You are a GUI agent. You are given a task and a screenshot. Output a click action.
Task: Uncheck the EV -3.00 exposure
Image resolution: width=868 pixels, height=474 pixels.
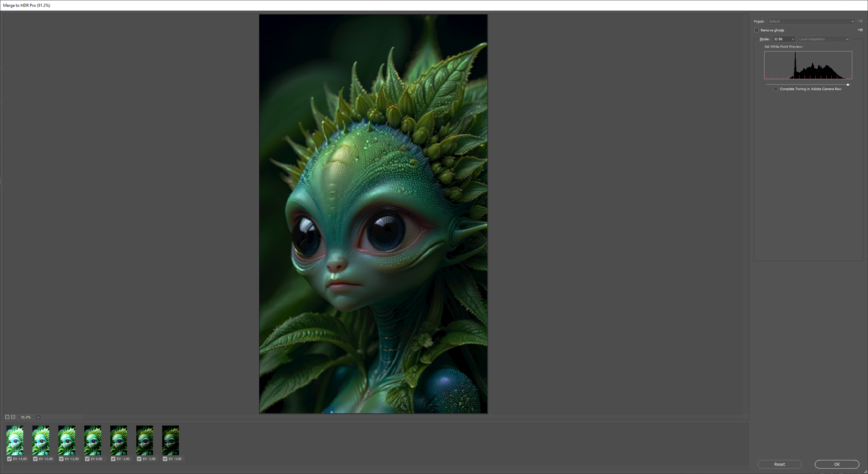tap(165, 459)
